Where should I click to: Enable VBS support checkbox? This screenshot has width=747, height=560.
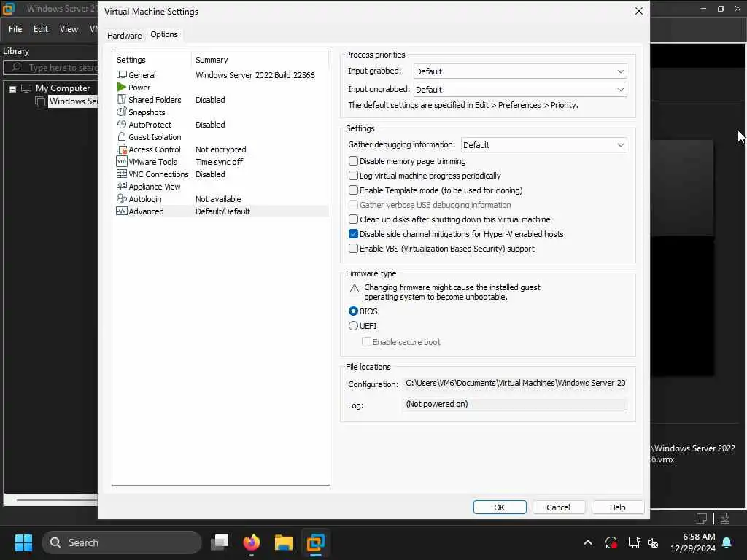pyautogui.click(x=354, y=248)
